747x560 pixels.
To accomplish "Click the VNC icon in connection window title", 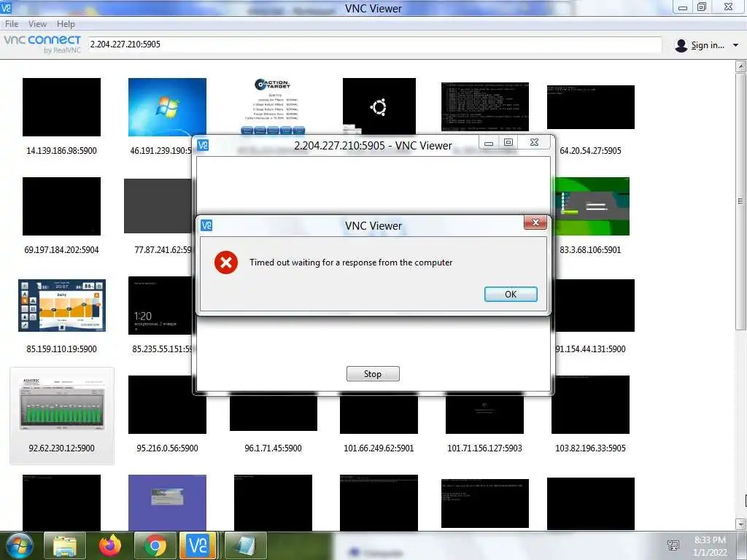I will click(x=203, y=145).
